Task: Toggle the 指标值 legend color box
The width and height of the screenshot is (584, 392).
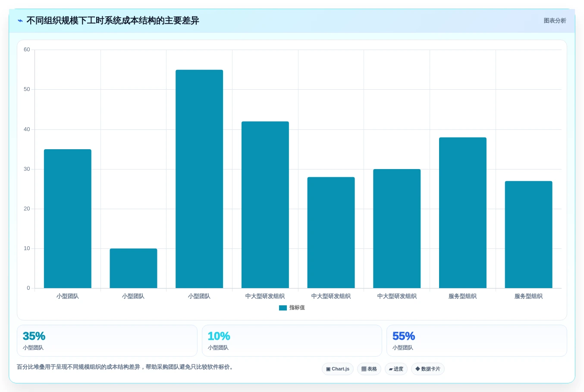Action: [x=283, y=308]
